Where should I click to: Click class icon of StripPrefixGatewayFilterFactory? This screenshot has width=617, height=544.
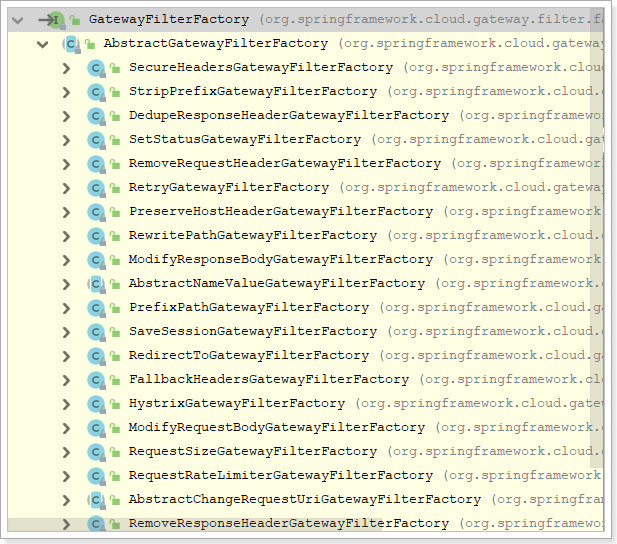tap(96, 93)
